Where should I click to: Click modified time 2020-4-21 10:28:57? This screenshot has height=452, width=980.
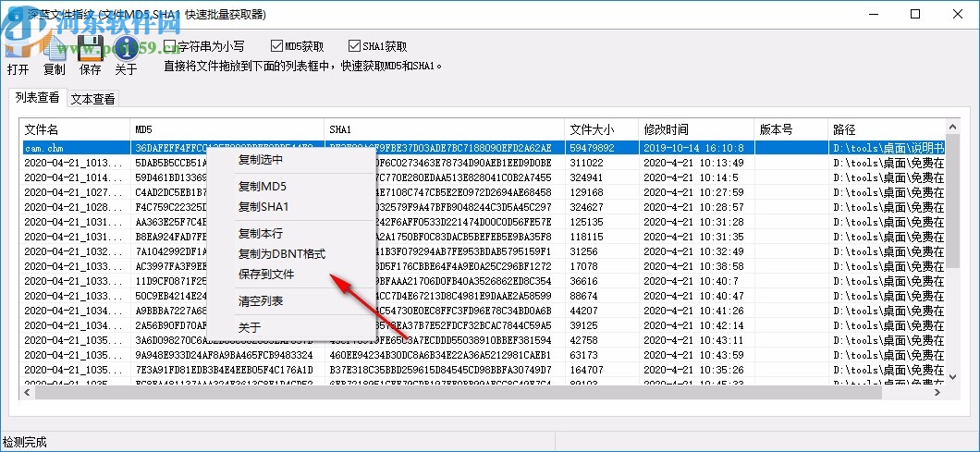point(694,207)
